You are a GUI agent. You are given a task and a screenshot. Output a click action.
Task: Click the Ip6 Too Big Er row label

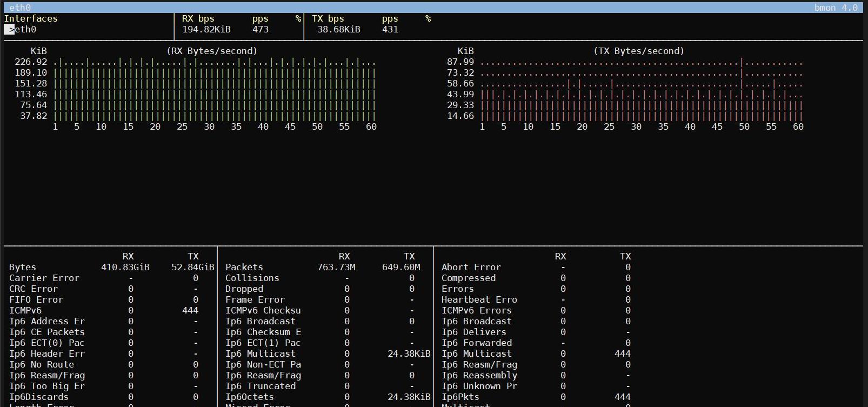(x=47, y=386)
